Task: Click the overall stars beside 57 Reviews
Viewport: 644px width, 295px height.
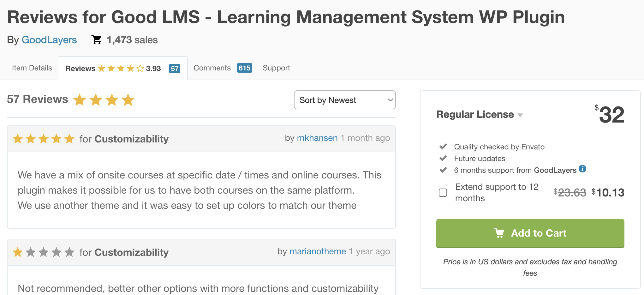Action: tap(104, 100)
